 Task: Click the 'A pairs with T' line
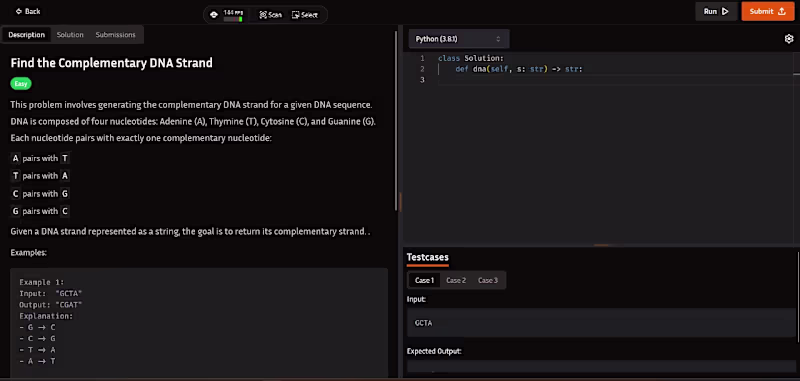point(40,159)
